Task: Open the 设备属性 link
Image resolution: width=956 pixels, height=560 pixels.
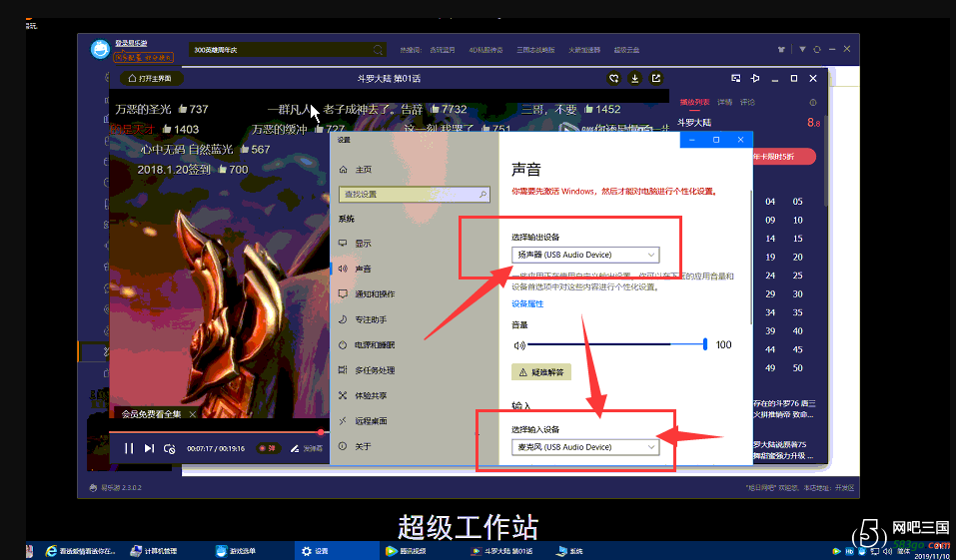Action: pyautogui.click(x=527, y=304)
